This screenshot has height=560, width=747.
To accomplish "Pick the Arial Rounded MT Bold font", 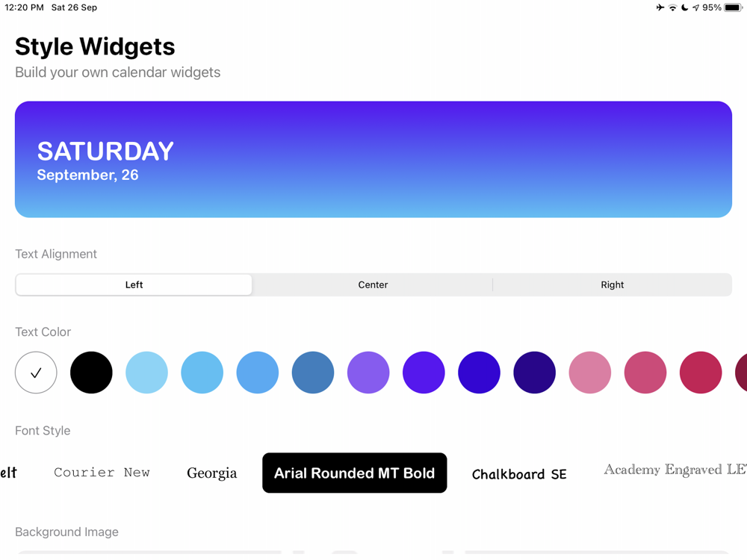I will (x=354, y=473).
